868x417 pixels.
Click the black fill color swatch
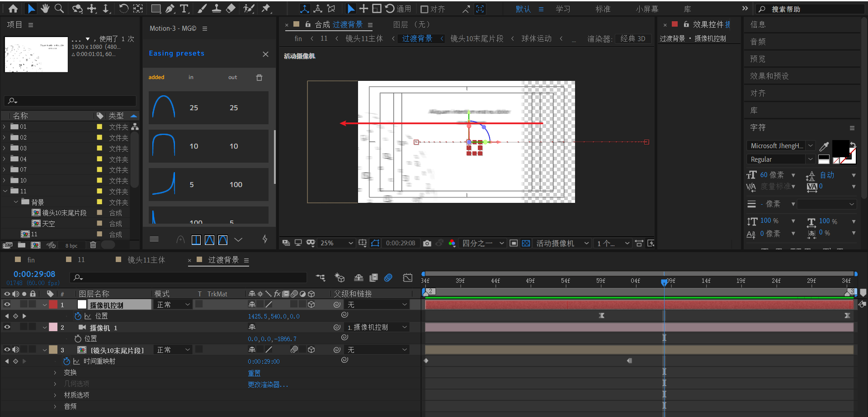[x=840, y=148]
